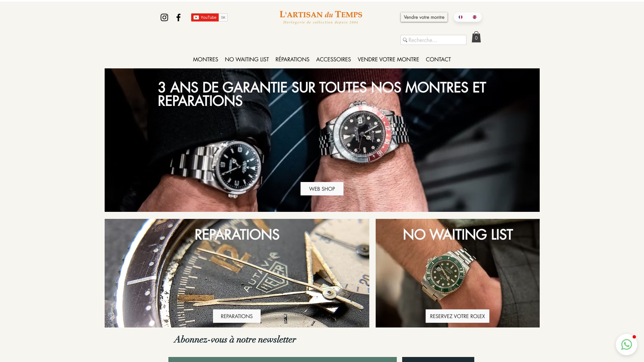
Task: Open the Facebook page icon
Action: [178, 17]
